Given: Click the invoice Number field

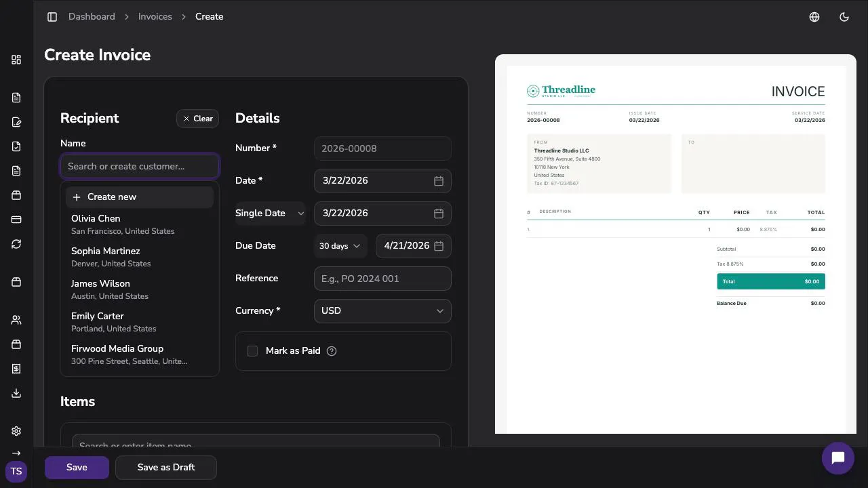Looking at the screenshot, I should point(382,148).
